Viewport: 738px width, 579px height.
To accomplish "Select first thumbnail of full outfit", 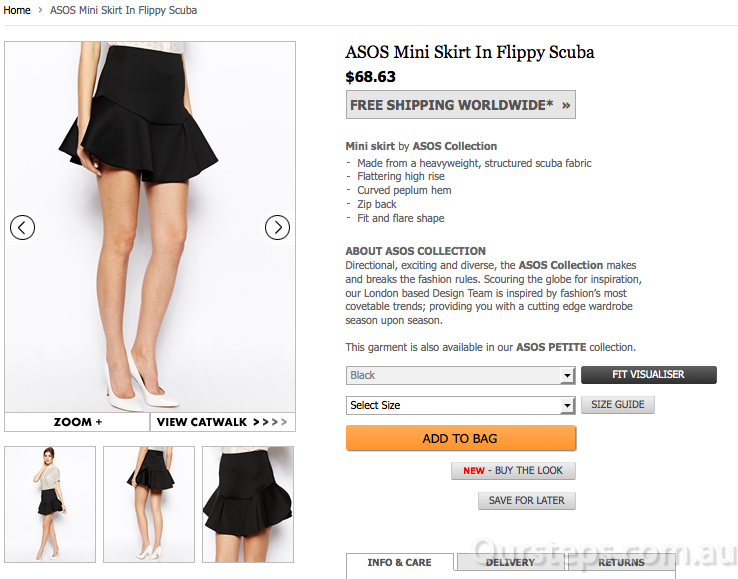I will (50, 504).
